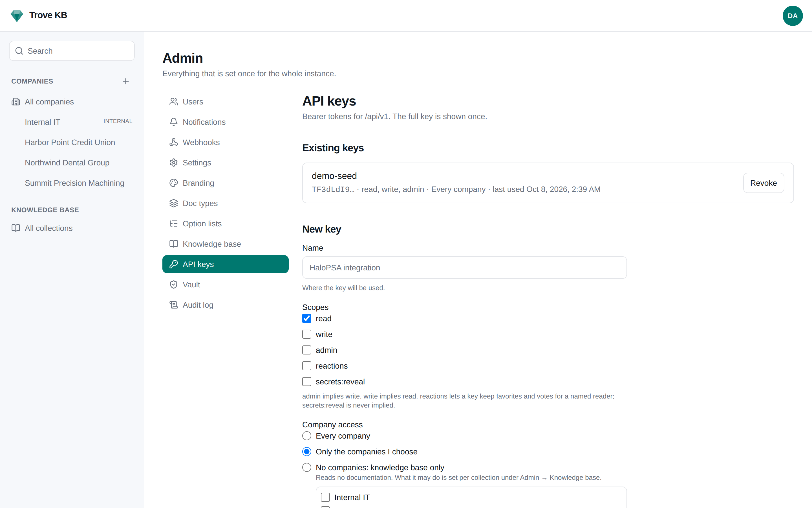The width and height of the screenshot is (812, 508).
Task: Click the book icon beside All collections
Action: pos(16,228)
